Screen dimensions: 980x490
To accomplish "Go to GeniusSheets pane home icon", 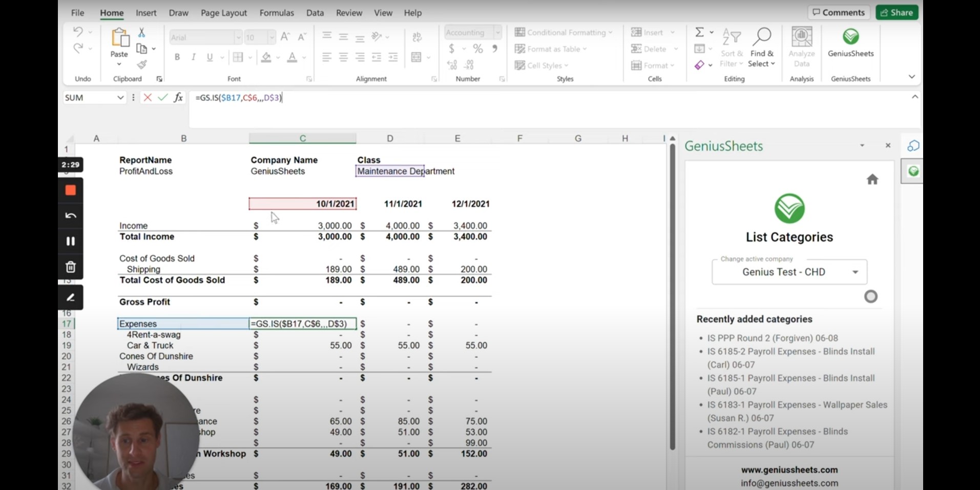I will click(x=872, y=179).
